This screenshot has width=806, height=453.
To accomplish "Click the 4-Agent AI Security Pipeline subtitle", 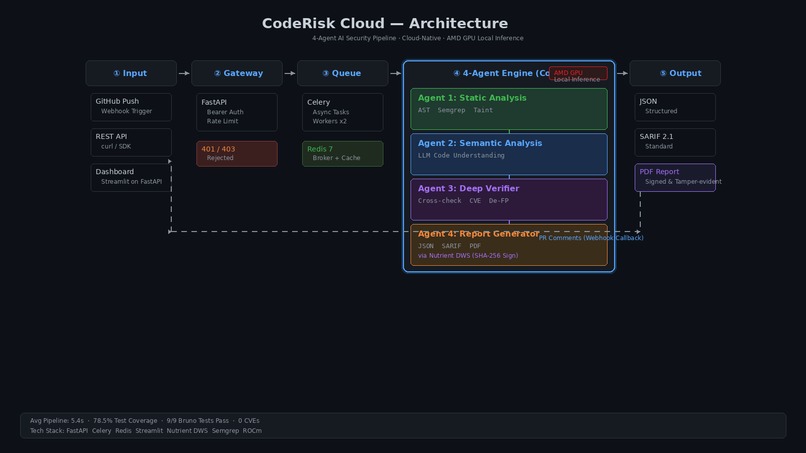I will pos(418,38).
